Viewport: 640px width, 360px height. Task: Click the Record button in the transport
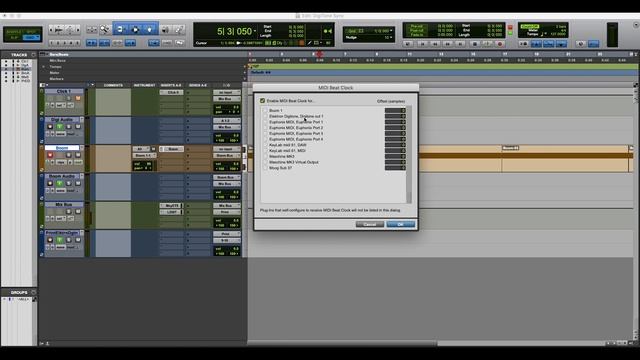click(500, 44)
